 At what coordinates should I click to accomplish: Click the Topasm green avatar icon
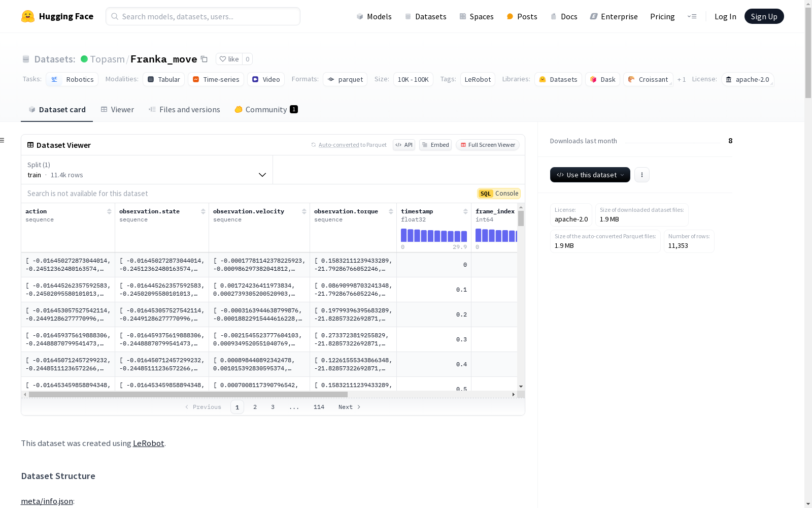click(84, 59)
